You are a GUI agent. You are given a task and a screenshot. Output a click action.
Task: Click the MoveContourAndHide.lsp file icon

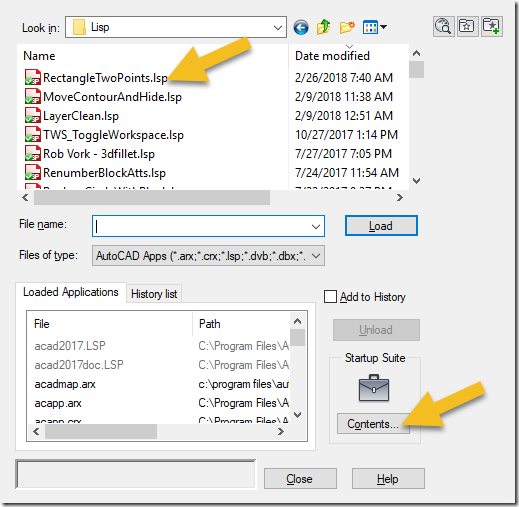[x=33, y=96]
